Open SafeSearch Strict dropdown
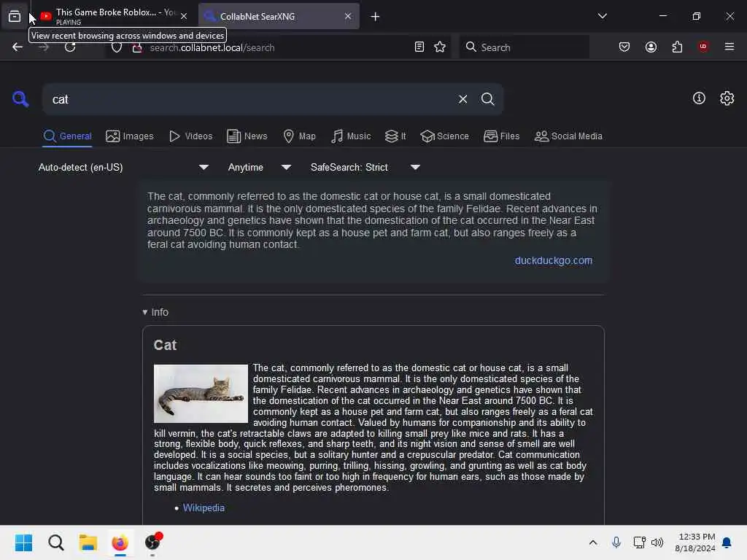 pyautogui.click(x=365, y=167)
